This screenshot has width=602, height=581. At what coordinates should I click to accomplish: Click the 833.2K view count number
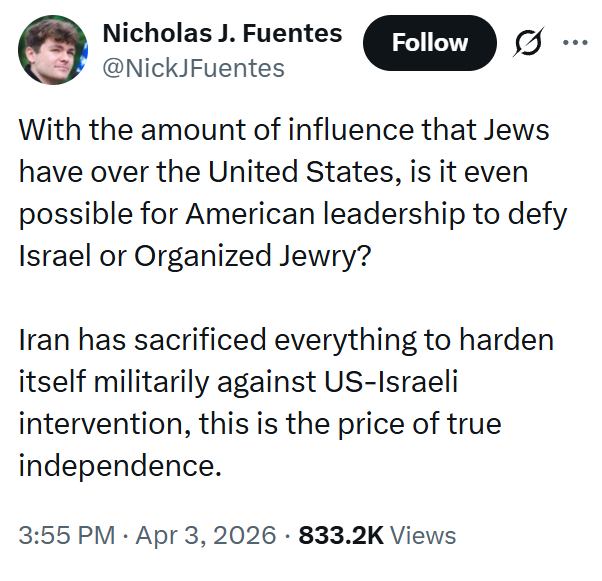tap(341, 535)
